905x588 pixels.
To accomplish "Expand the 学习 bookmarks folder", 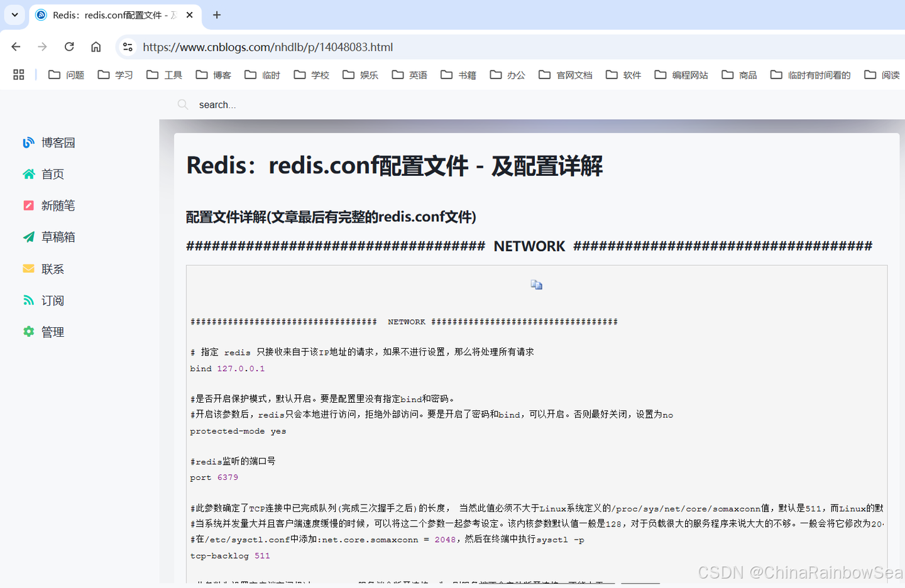I will pyautogui.click(x=115, y=74).
